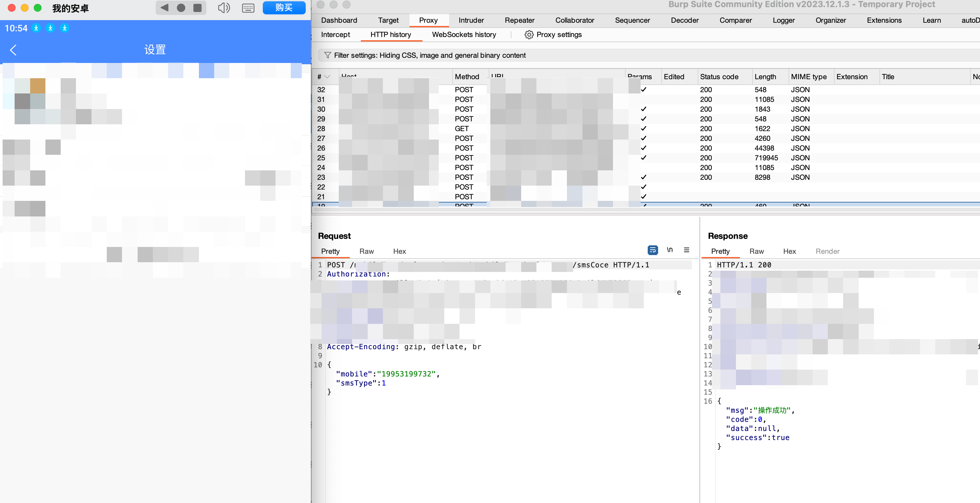Toggle non-printable characters \n button
Screen dimensions: 980x503
[669, 250]
